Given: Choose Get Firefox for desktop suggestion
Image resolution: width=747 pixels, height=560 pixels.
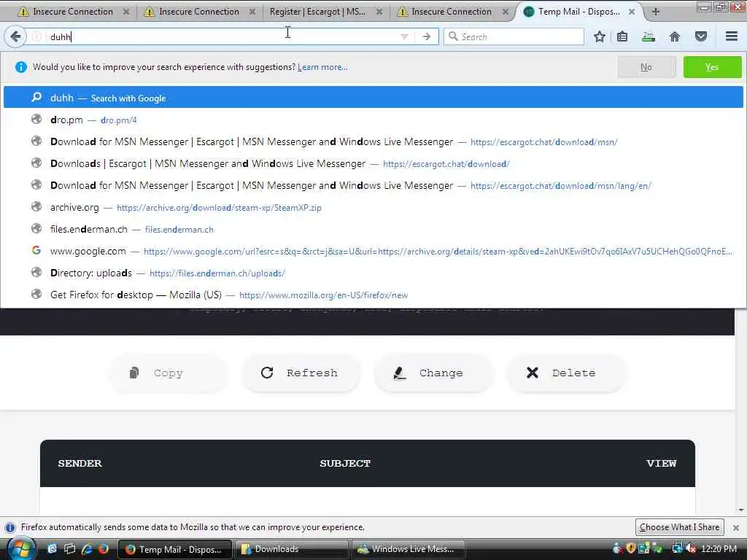Looking at the screenshot, I should coord(373,295).
